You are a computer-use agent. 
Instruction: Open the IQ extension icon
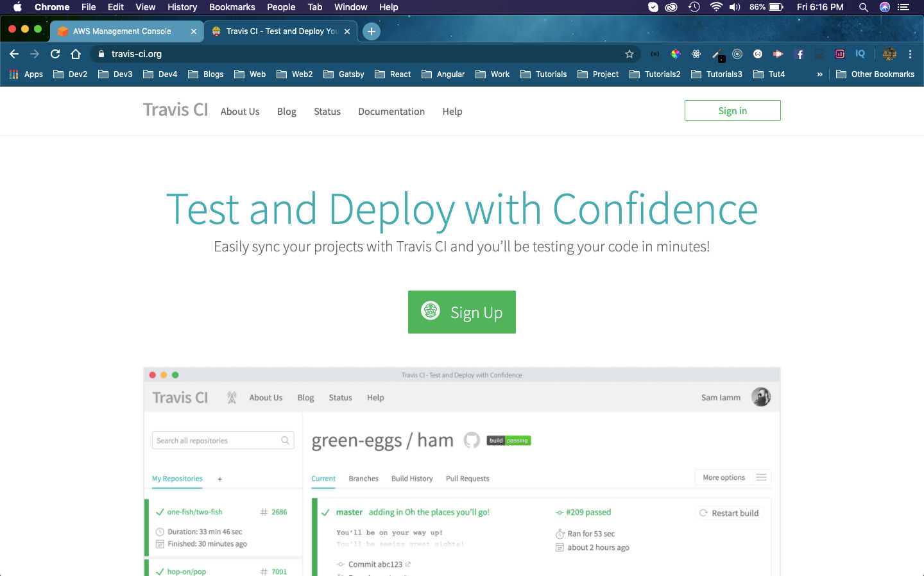860,54
